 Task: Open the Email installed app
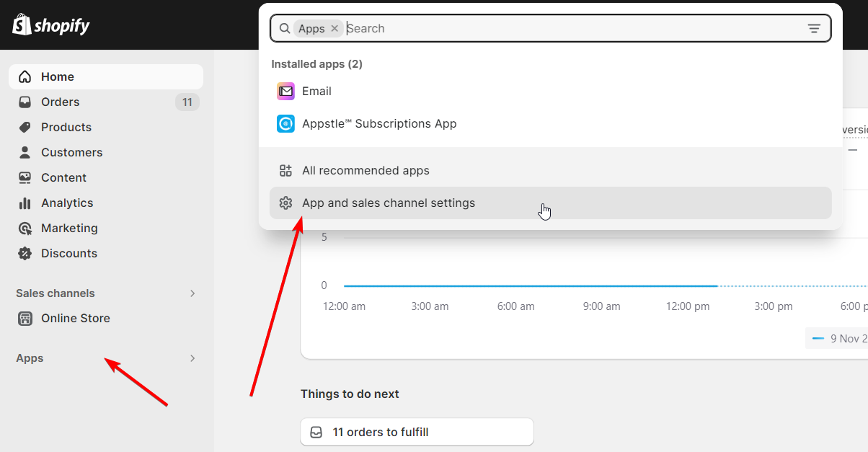551,91
